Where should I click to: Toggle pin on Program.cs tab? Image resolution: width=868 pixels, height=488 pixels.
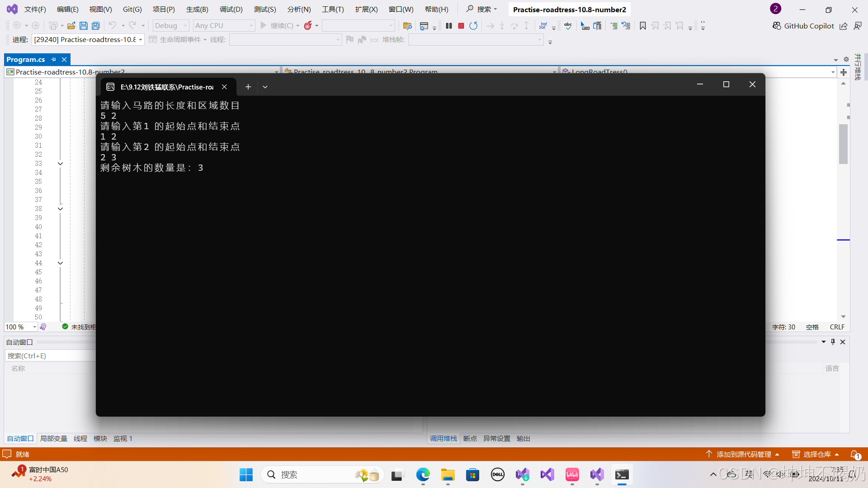coord(54,60)
